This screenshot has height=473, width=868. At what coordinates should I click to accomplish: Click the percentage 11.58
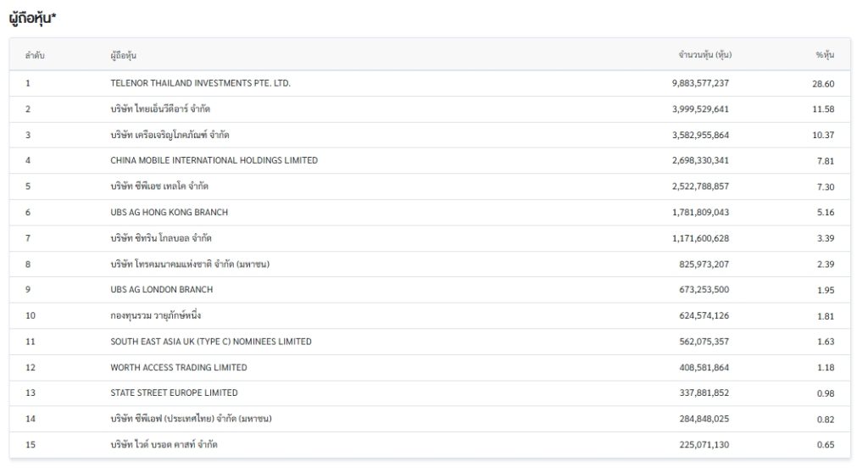pos(823,109)
